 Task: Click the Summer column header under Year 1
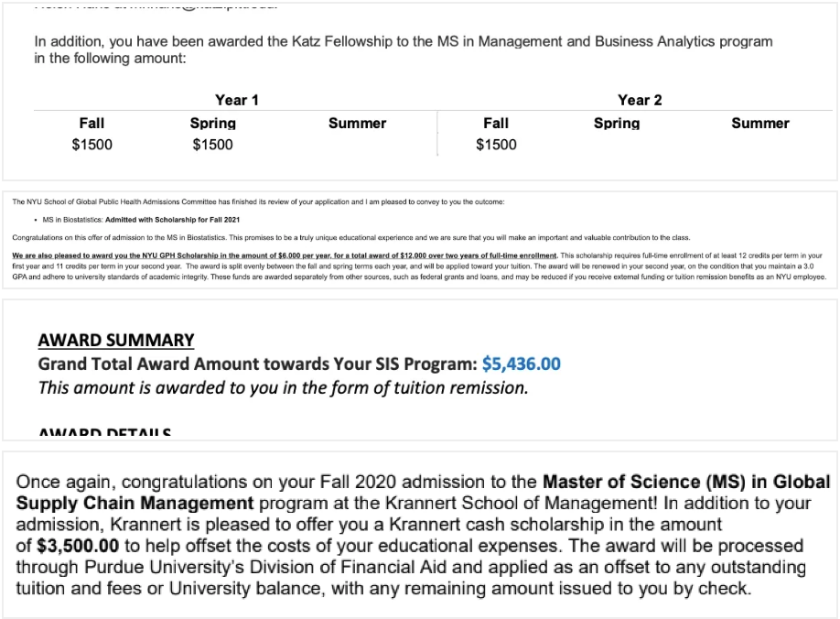pyautogui.click(x=357, y=123)
